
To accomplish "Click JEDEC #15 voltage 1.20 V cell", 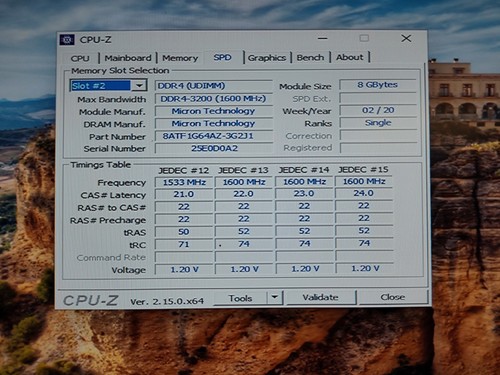I will [365, 268].
